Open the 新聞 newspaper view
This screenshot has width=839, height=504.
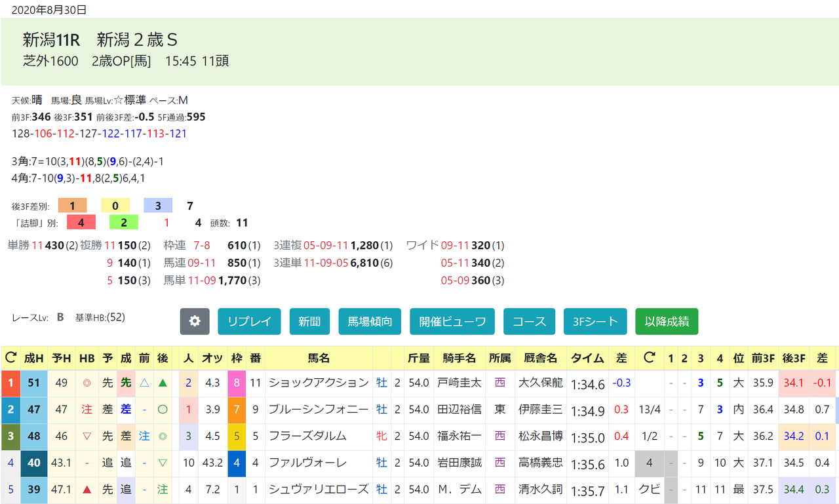pos(309,322)
